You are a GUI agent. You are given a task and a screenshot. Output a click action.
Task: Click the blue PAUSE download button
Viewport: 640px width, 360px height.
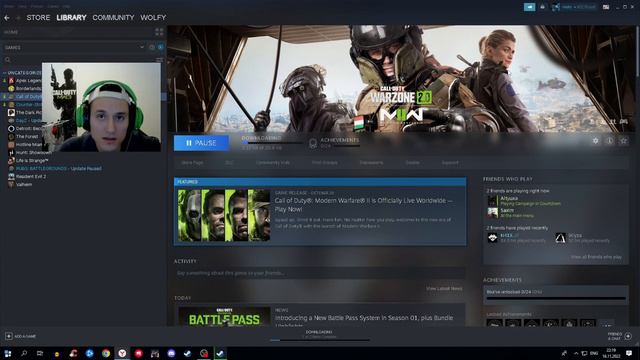click(201, 143)
